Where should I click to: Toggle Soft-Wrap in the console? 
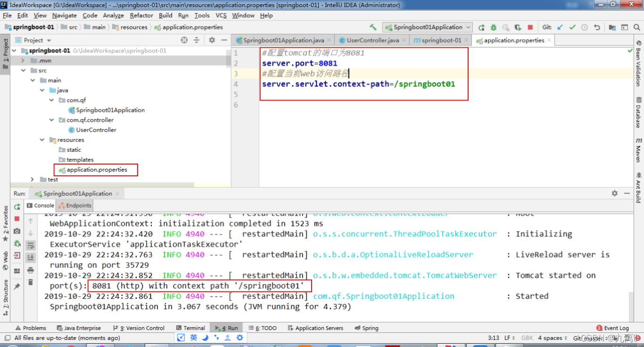[31, 245]
